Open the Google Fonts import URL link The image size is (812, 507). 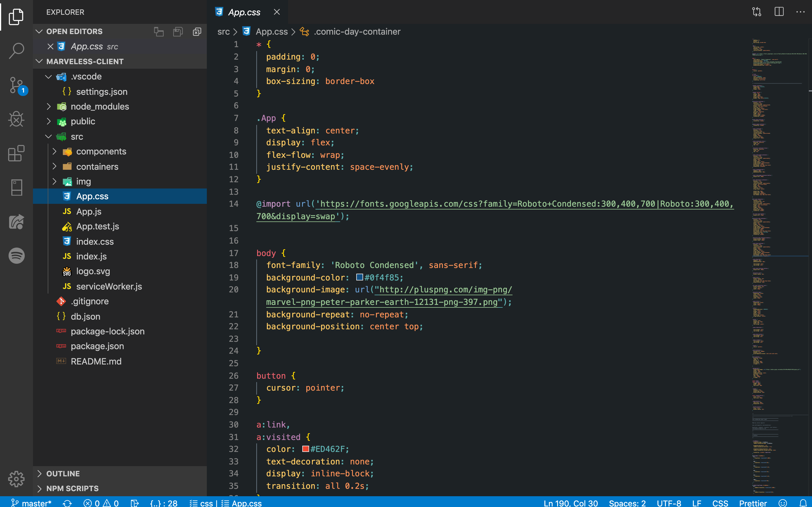click(495, 210)
